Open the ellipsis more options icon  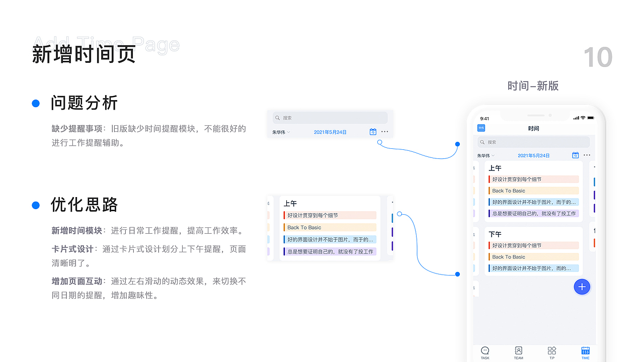(587, 155)
